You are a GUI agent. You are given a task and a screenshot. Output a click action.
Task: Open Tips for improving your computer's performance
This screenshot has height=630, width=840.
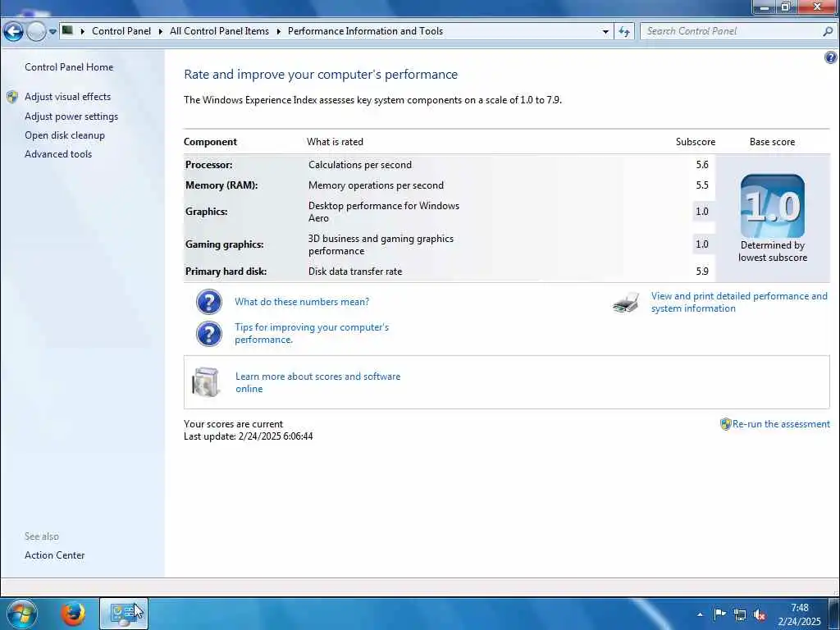click(312, 333)
